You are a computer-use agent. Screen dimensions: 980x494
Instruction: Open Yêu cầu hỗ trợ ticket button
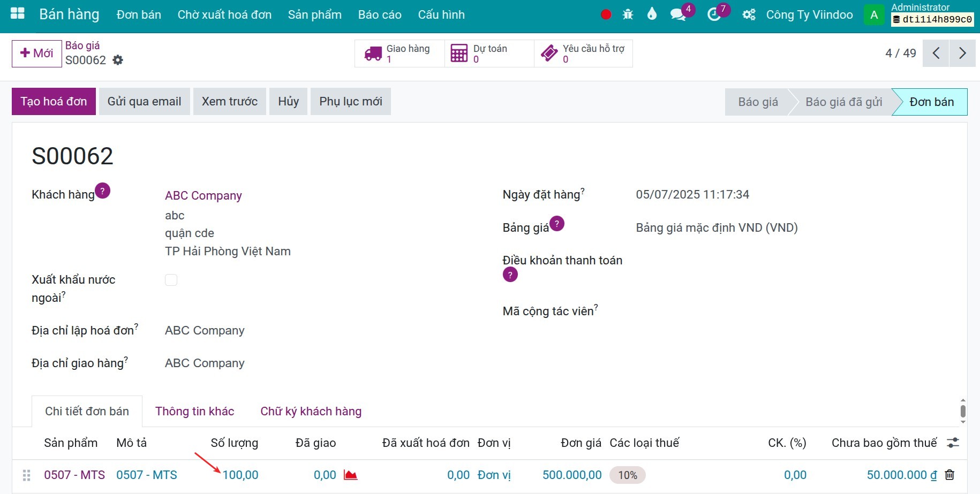[x=583, y=54]
